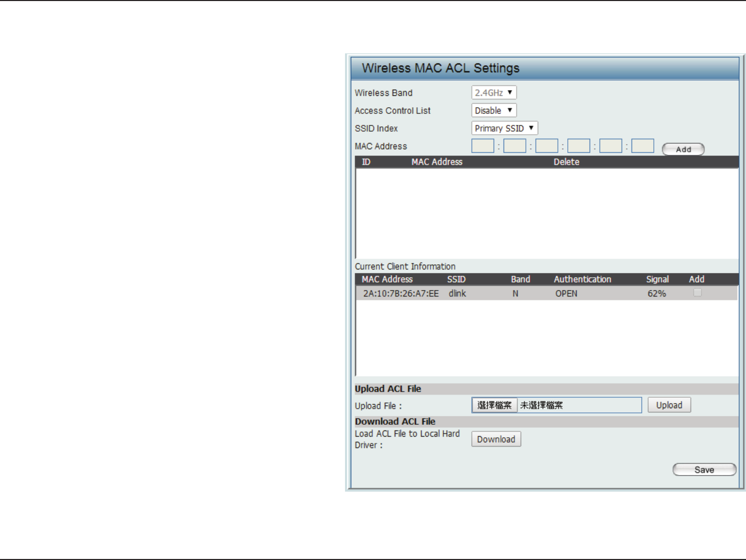Click the second MAC Address octet field

tap(515, 146)
